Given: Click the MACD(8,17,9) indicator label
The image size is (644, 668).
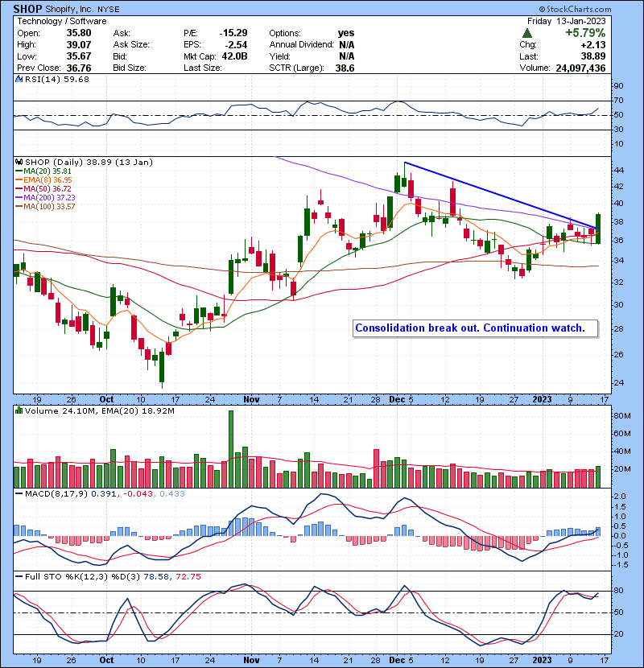Looking at the screenshot, I should (56, 494).
